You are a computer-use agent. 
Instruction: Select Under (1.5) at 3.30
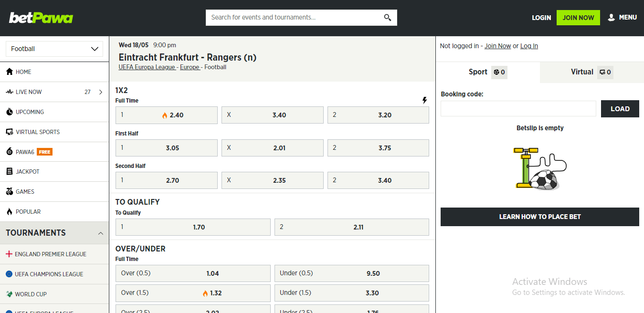coord(352,293)
